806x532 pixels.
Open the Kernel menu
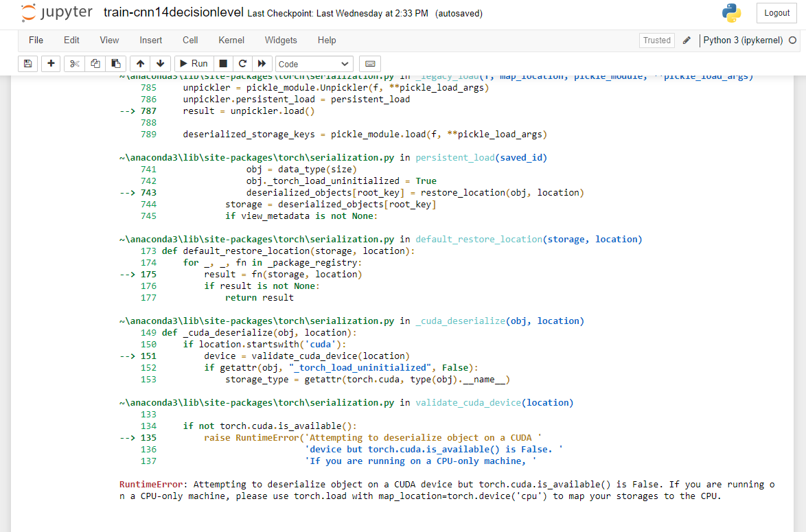[x=231, y=40]
